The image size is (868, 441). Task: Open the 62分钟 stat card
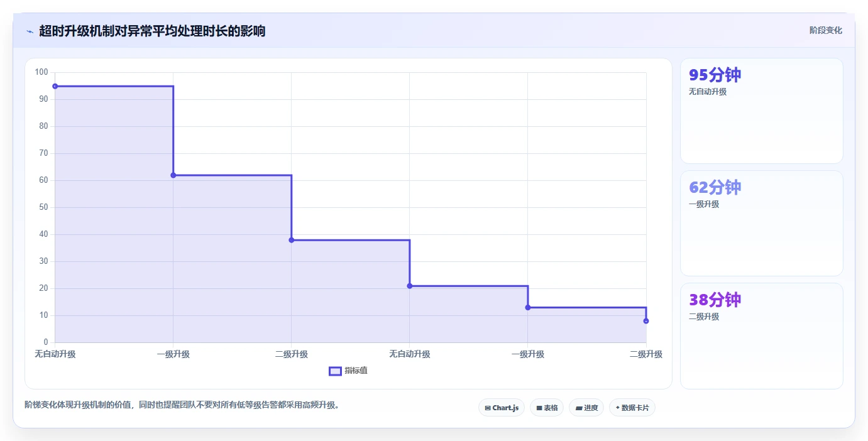[762, 223]
